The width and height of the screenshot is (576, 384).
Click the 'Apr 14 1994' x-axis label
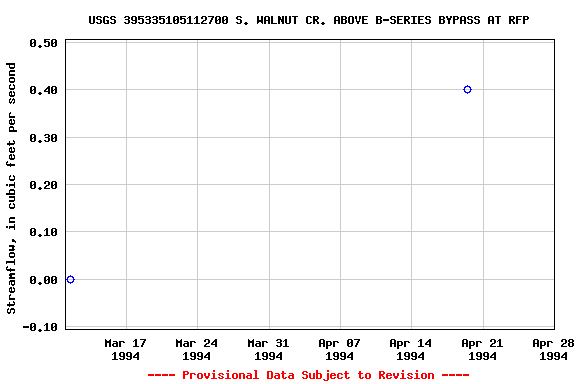[411, 349]
